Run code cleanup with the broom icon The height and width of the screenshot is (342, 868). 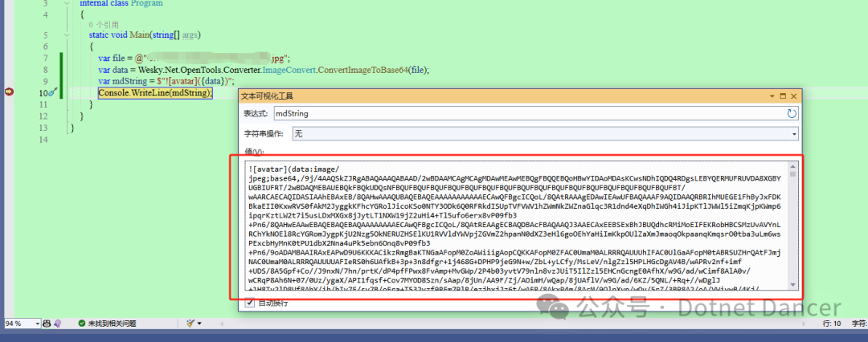click(x=190, y=324)
